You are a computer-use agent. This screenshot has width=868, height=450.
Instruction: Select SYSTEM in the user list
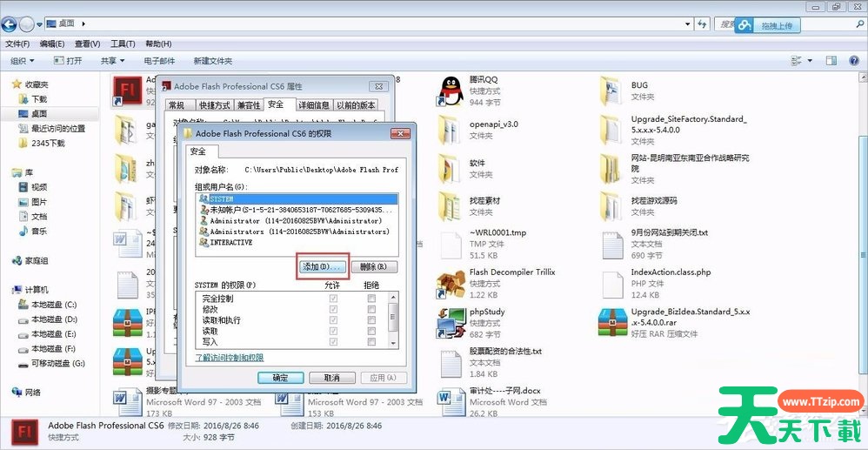tap(297, 198)
